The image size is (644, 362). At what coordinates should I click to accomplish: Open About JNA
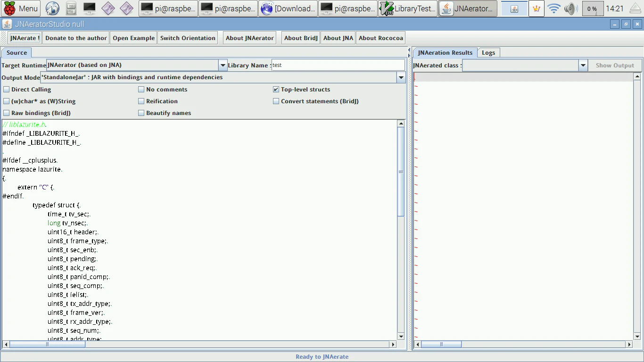338,38
